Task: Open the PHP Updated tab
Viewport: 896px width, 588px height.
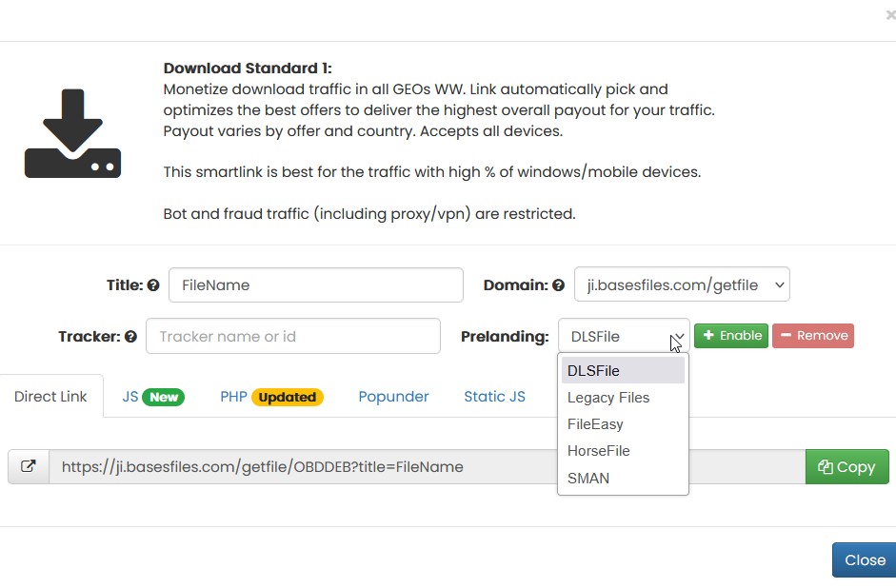Action: coord(271,397)
